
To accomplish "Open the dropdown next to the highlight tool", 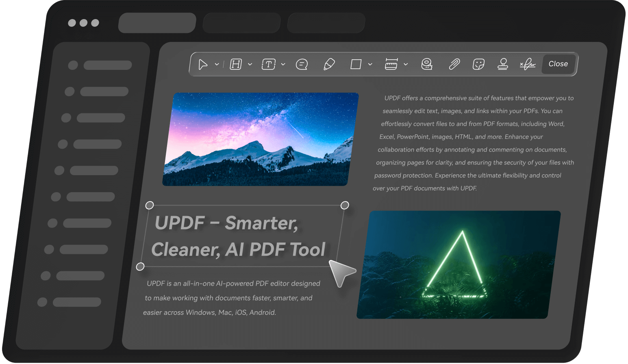I will point(250,64).
